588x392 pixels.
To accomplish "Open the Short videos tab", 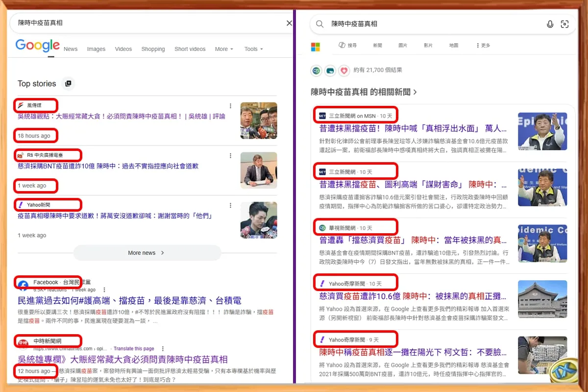I will (190, 49).
